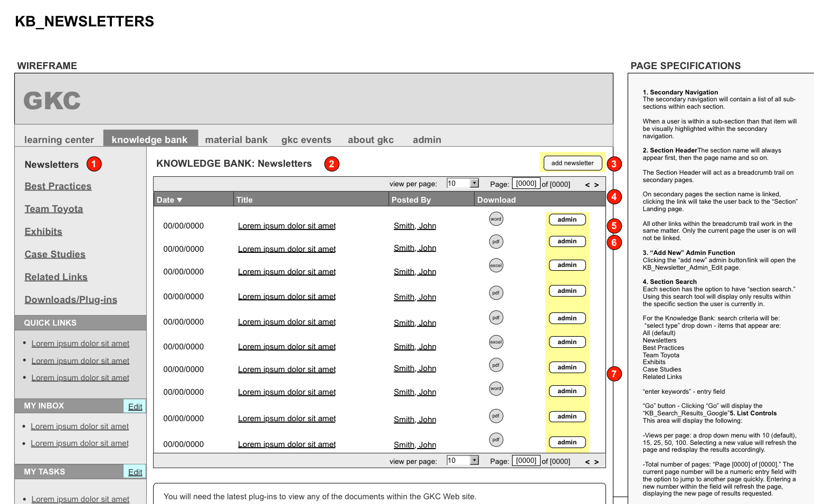Open the learning center tab
Image resolution: width=814 pixels, height=504 pixels.
[x=59, y=140]
